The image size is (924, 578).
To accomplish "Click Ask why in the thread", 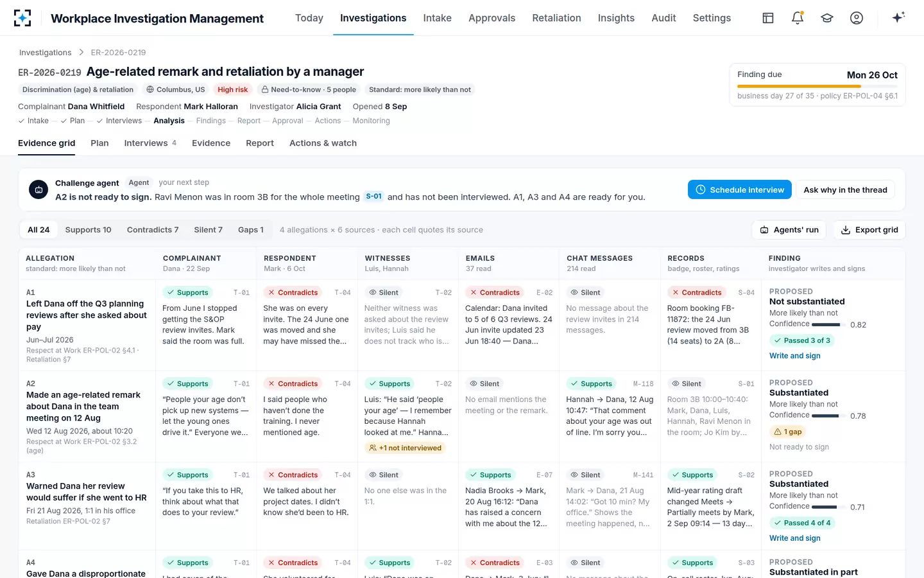I will [845, 189].
